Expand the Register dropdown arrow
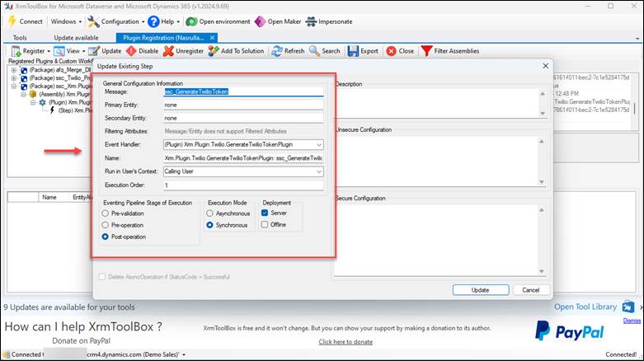This screenshot has width=644, height=361. pos(49,51)
